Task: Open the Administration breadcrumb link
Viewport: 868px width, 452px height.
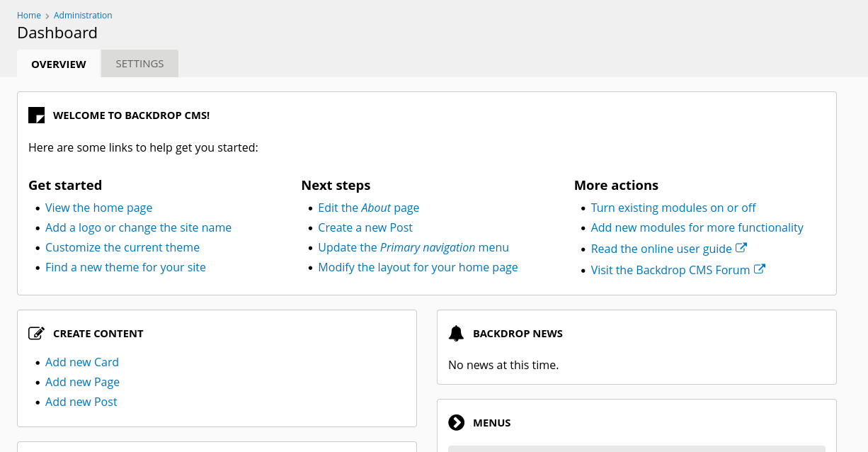Action: pos(83,15)
